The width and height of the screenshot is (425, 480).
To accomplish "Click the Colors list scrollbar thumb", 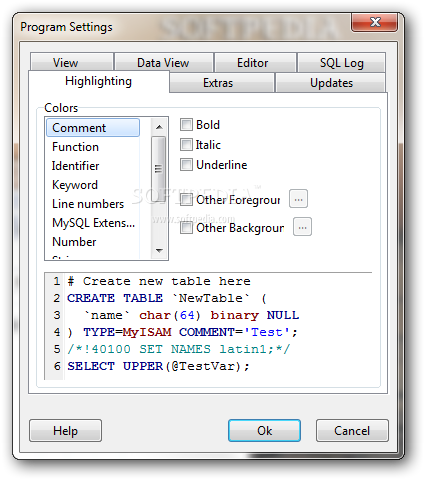I will [159, 169].
